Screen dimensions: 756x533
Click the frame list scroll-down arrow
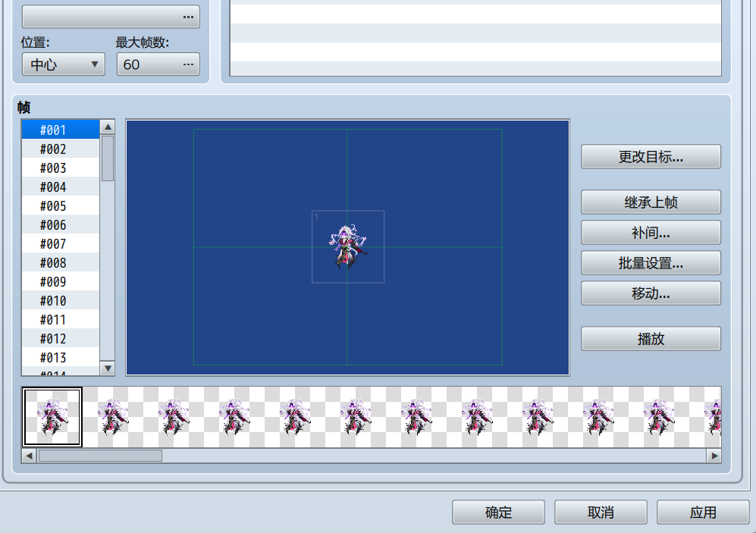[x=108, y=368]
